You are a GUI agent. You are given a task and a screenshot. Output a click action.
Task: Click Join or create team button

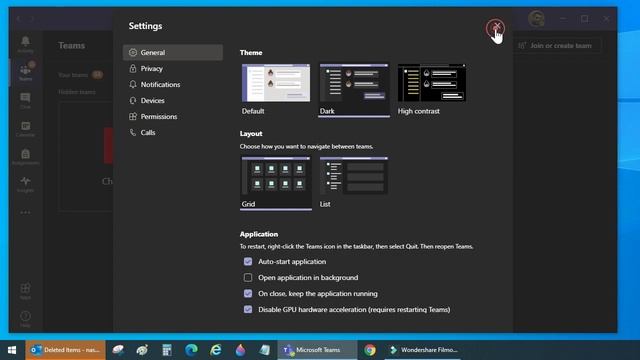(557, 45)
